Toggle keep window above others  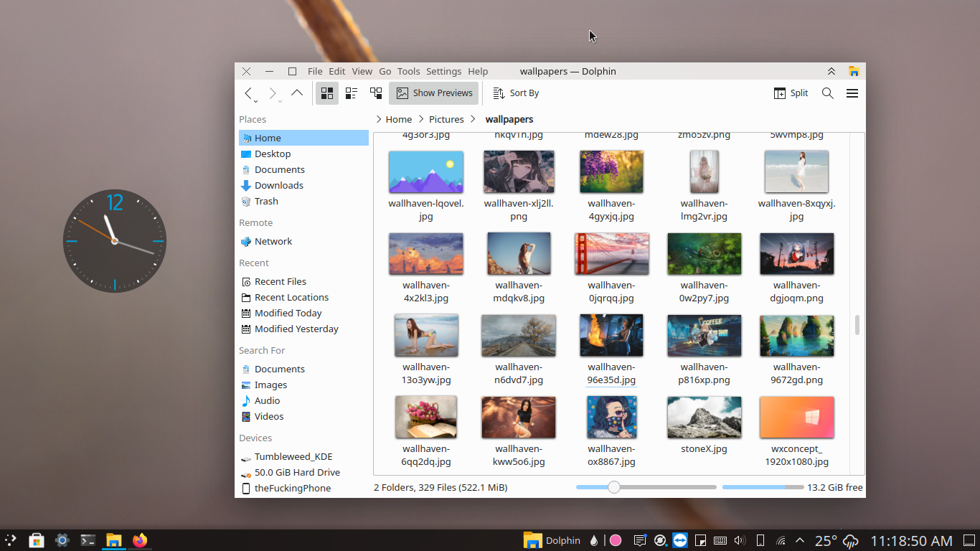831,71
